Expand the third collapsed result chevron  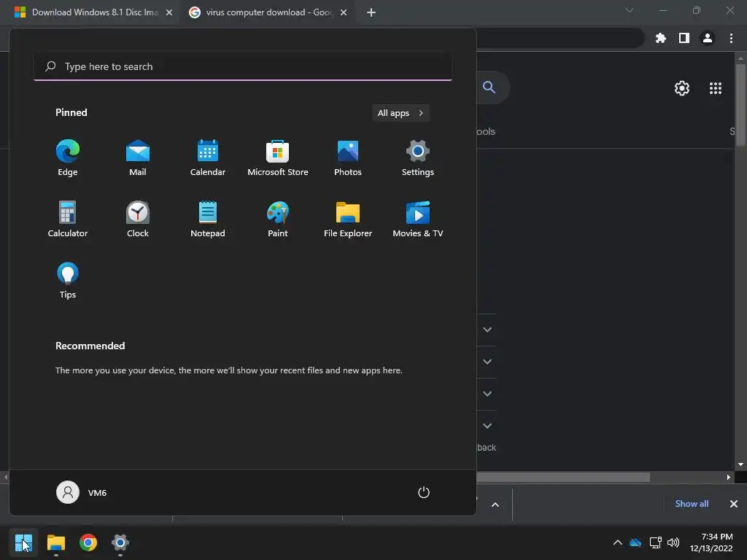tap(487, 394)
